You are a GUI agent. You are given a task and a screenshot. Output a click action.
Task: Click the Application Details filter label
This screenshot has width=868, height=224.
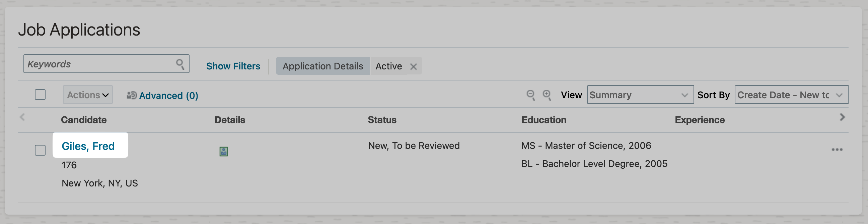tap(323, 66)
